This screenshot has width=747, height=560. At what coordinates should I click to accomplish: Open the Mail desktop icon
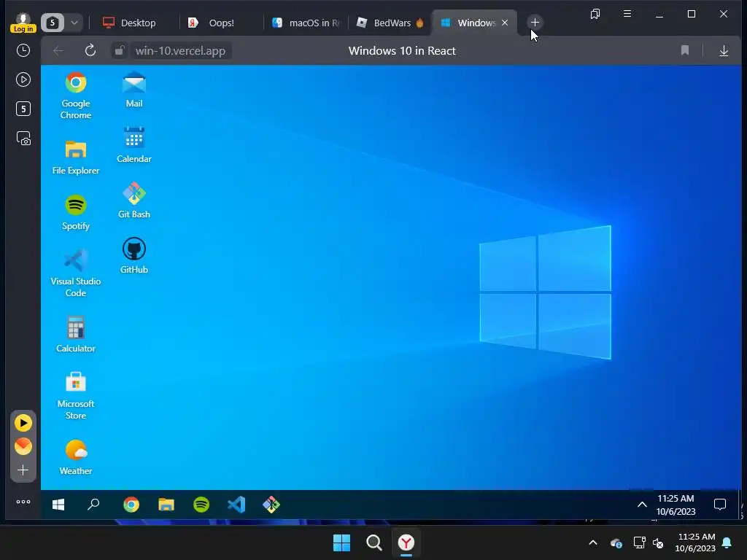click(134, 90)
